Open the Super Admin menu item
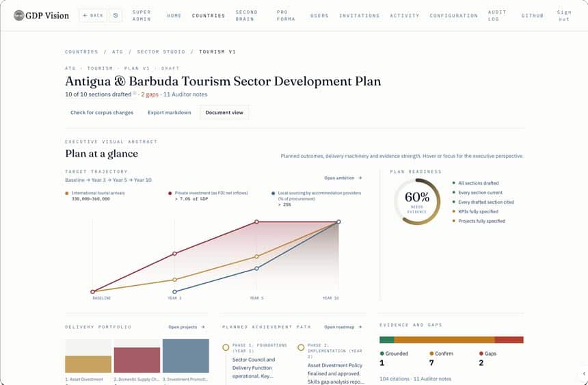The image size is (588, 385). click(x=142, y=15)
